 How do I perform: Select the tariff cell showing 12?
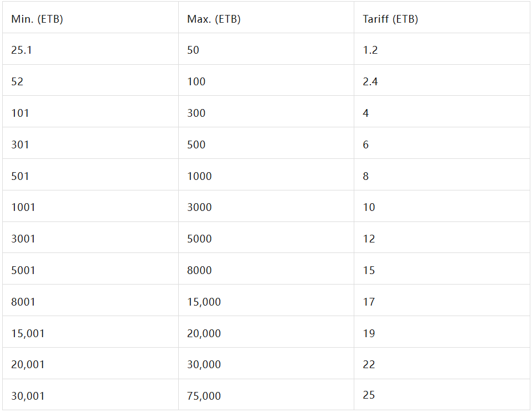click(x=369, y=239)
